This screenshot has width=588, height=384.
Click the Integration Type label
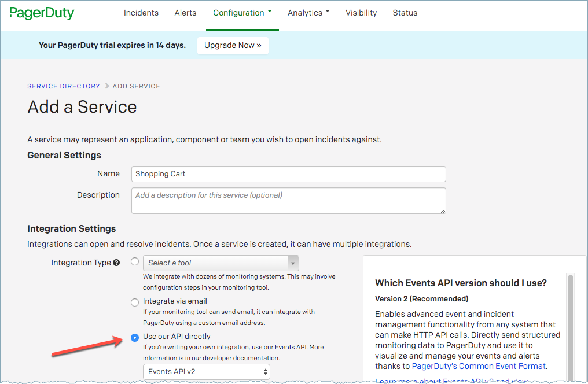click(81, 263)
